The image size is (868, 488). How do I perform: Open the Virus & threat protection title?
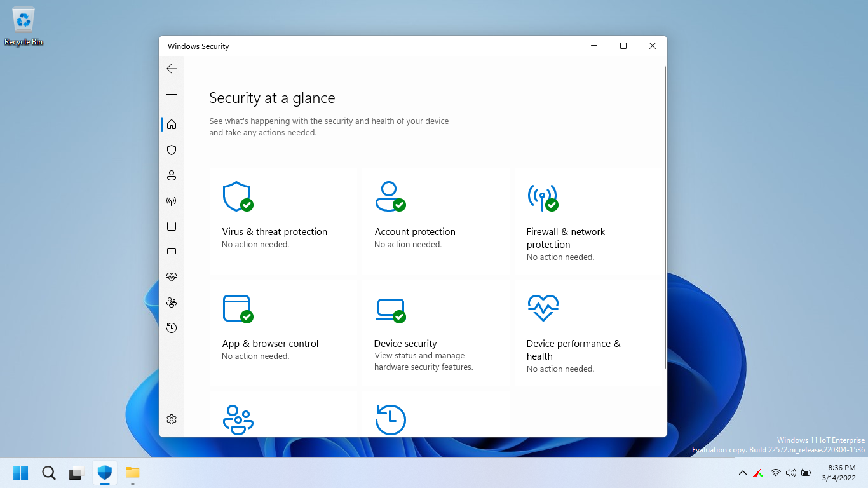275,232
